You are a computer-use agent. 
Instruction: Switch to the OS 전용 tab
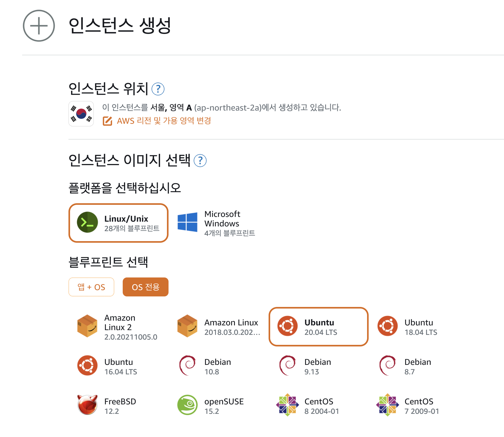point(146,287)
